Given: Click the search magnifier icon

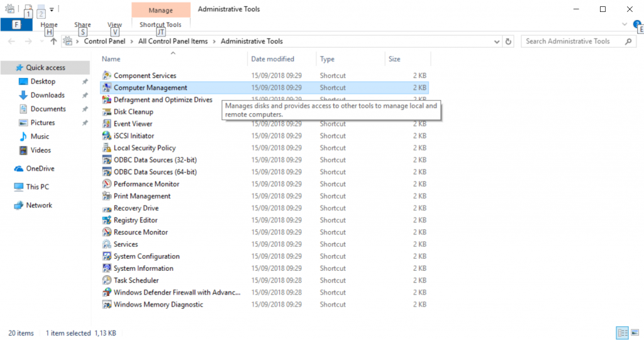Looking at the screenshot, I should pyautogui.click(x=628, y=41).
